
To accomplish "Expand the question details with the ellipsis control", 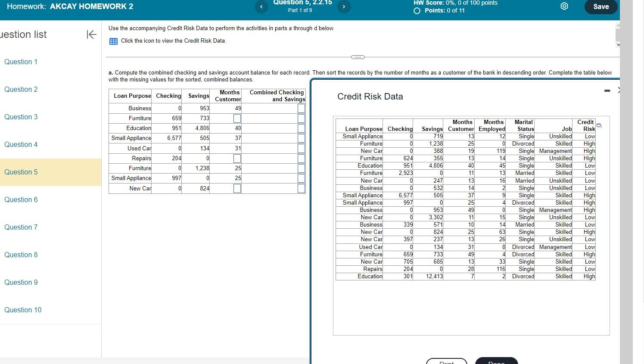I will pyautogui.click(x=358, y=56).
